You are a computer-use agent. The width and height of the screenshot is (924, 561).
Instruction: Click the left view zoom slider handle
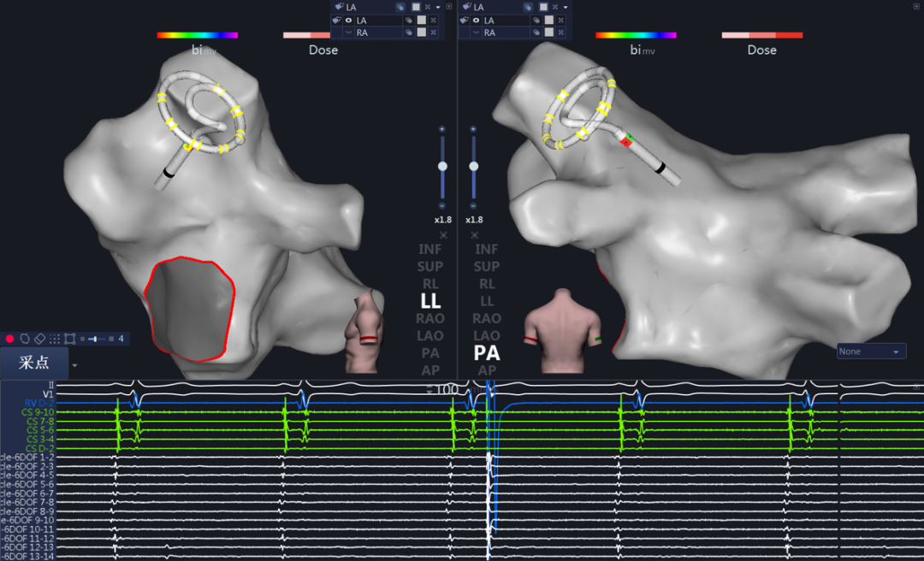point(442,166)
